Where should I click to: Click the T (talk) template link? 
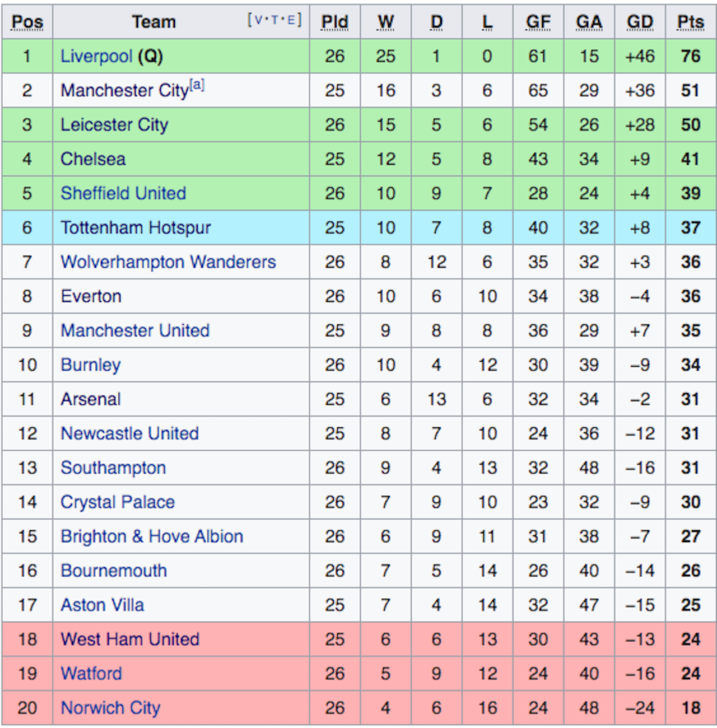275,20
